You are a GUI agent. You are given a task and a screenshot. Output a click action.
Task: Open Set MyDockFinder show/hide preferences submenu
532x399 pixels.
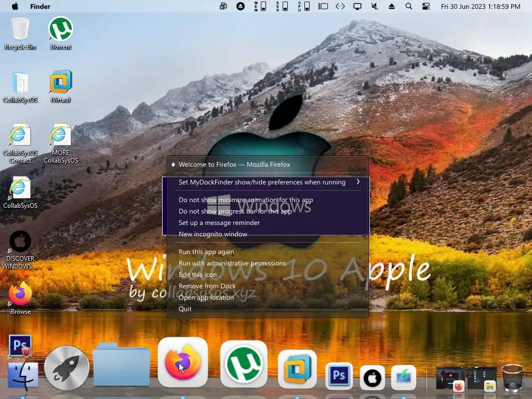268,182
